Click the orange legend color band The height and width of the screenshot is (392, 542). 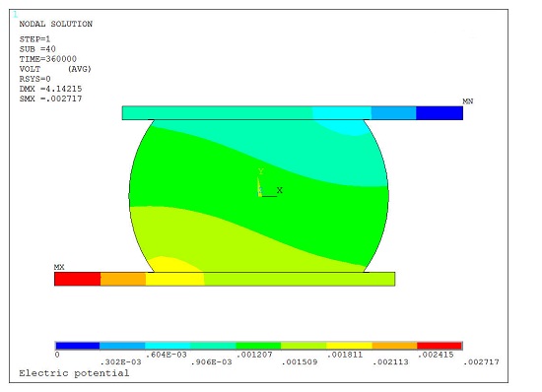coord(395,346)
